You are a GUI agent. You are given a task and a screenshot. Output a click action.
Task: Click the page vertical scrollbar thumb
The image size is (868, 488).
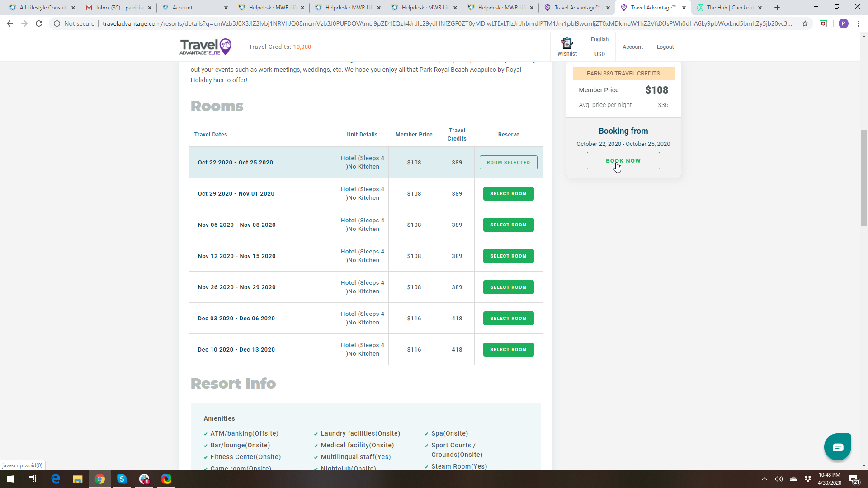(x=864, y=178)
